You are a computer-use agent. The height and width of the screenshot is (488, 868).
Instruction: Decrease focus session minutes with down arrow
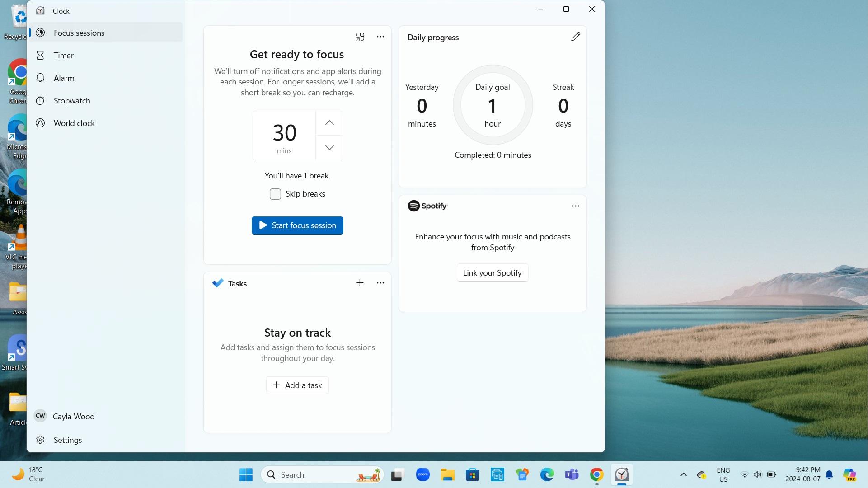point(329,148)
